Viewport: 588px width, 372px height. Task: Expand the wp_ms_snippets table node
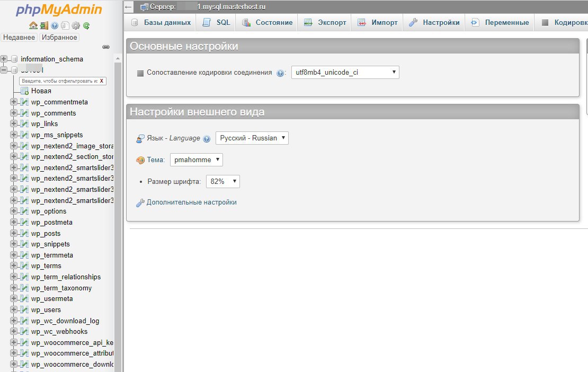(13, 135)
